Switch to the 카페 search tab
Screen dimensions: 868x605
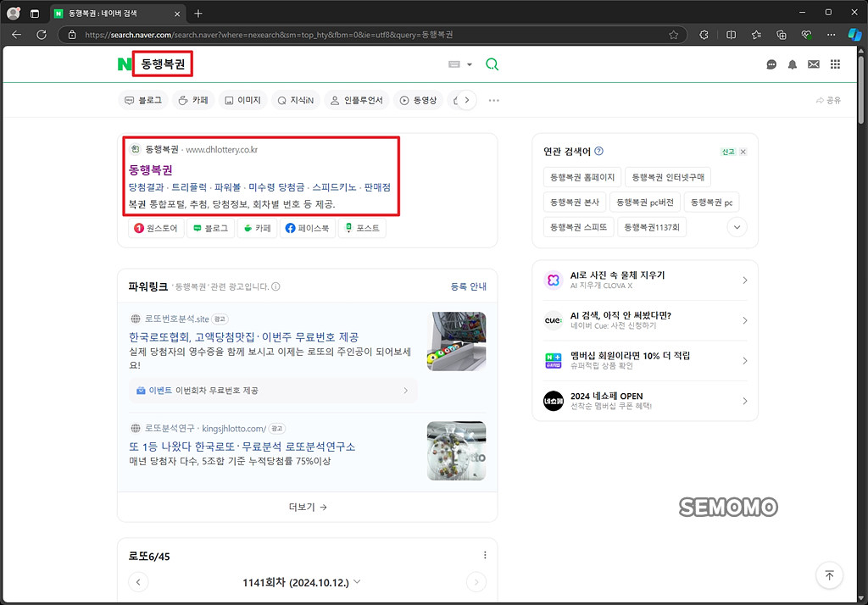tap(193, 100)
